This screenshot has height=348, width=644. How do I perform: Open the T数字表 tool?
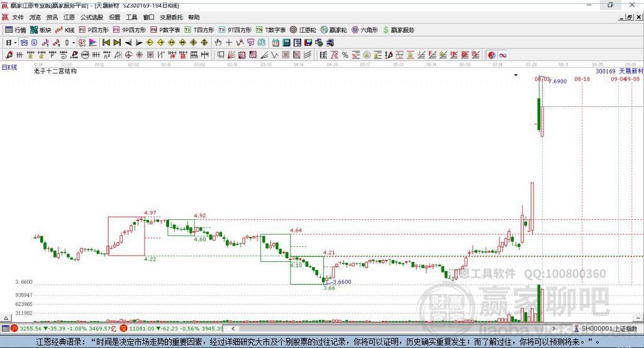(x=270, y=30)
